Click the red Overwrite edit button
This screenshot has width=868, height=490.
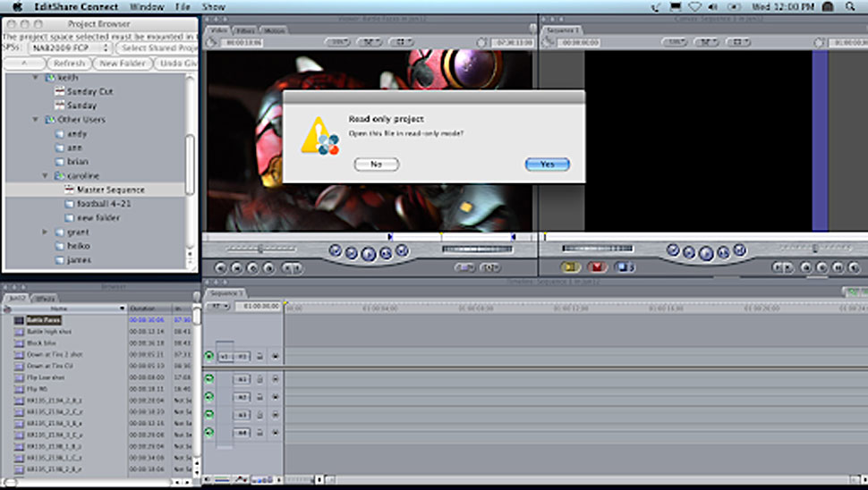click(x=597, y=267)
